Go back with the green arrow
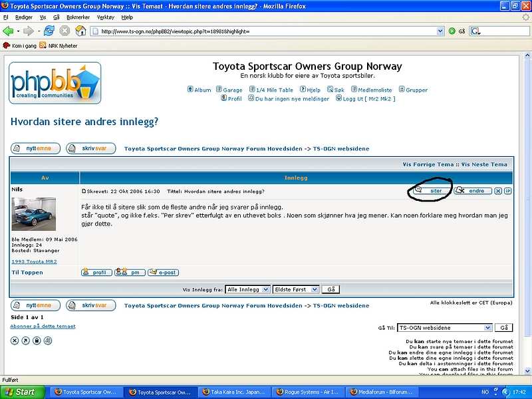The width and height of the screenshot is (532, 399). (9, 31)
